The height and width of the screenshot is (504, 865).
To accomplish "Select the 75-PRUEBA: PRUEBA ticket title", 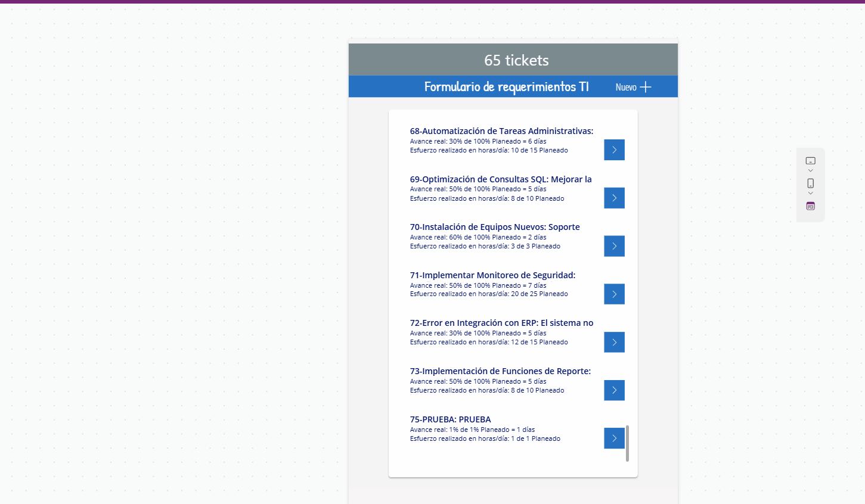I will click(450, 419).
